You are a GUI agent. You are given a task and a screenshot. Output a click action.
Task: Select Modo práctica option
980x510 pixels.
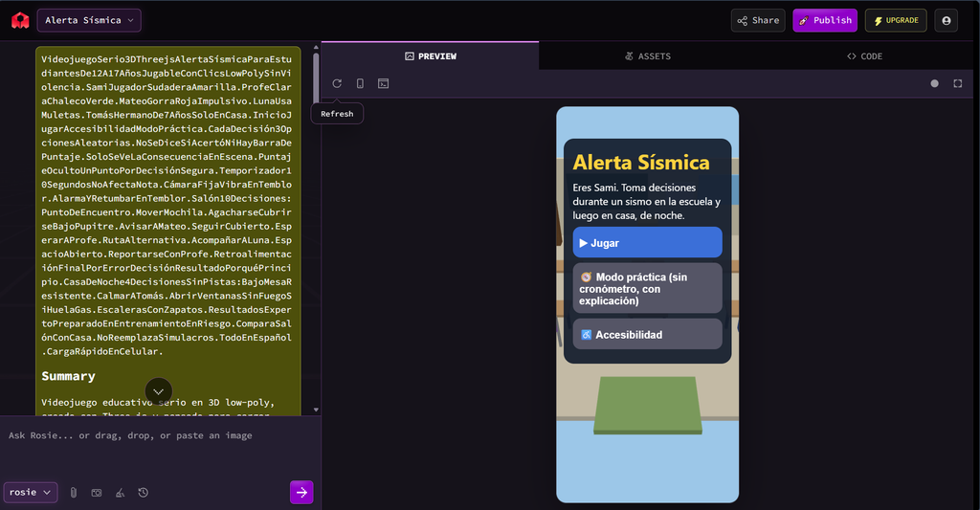pos(648,288)
